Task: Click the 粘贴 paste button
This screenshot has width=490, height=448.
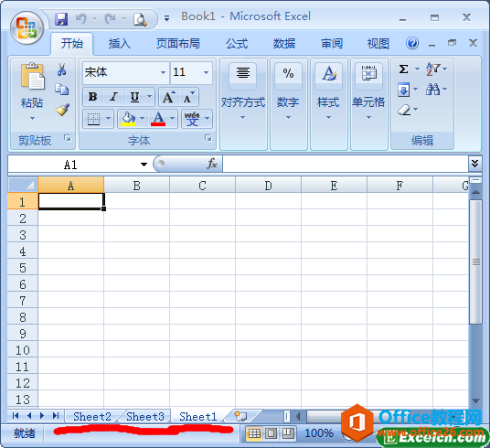Action: [32, 91]
